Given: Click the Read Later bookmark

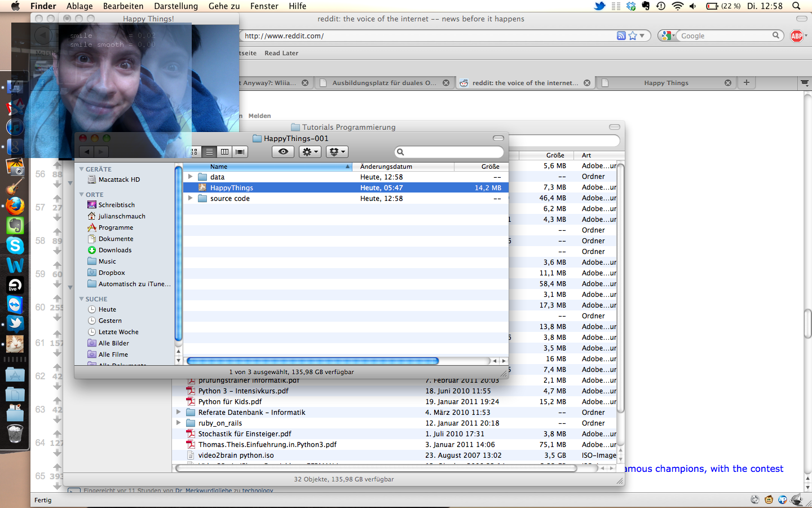Looking at the screenshot, I should (x=281, y=53).
